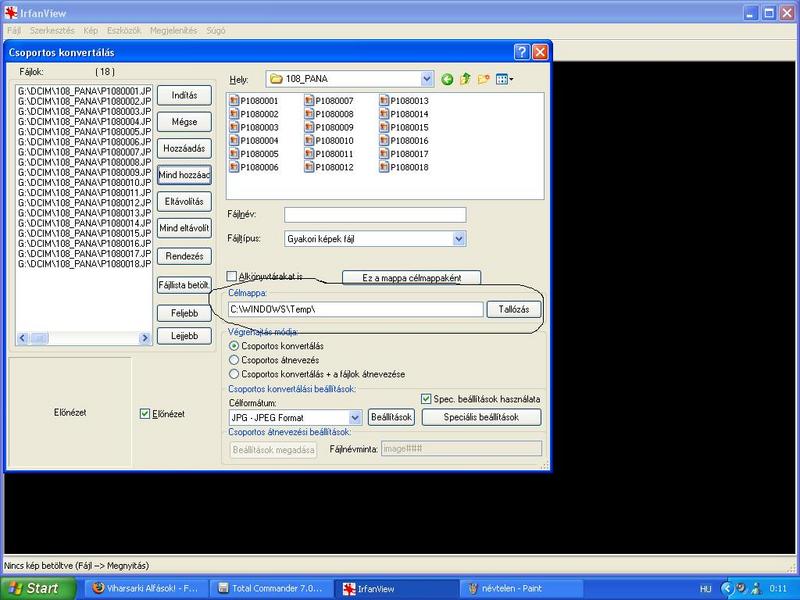This screenshot has height=600, width=800.
Task: Select file icon P1080002 in browser
Action: click(x=234, y=114)
